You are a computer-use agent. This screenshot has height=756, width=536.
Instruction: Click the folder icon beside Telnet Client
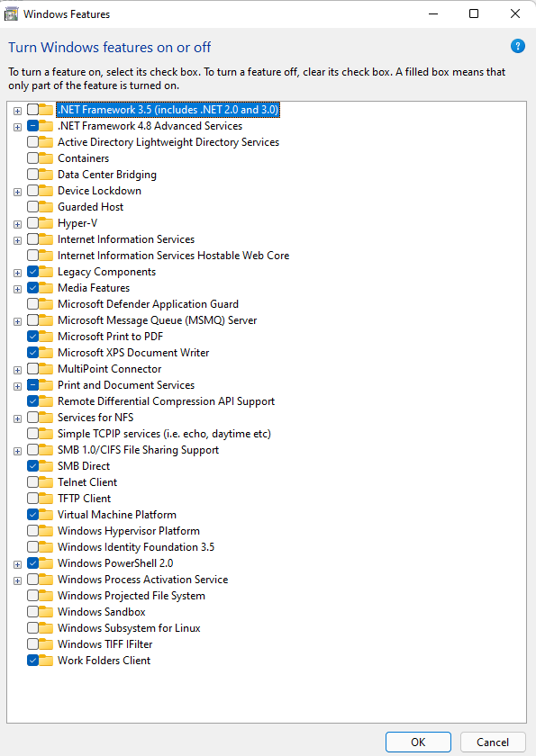[x=46, y=482]
